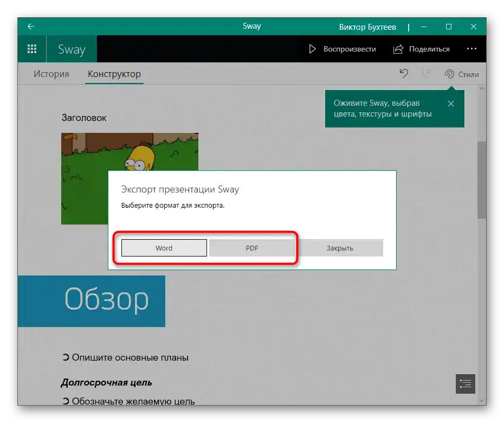Open the Поделиться share option
504x423 pixels.
tap(422, 49)
